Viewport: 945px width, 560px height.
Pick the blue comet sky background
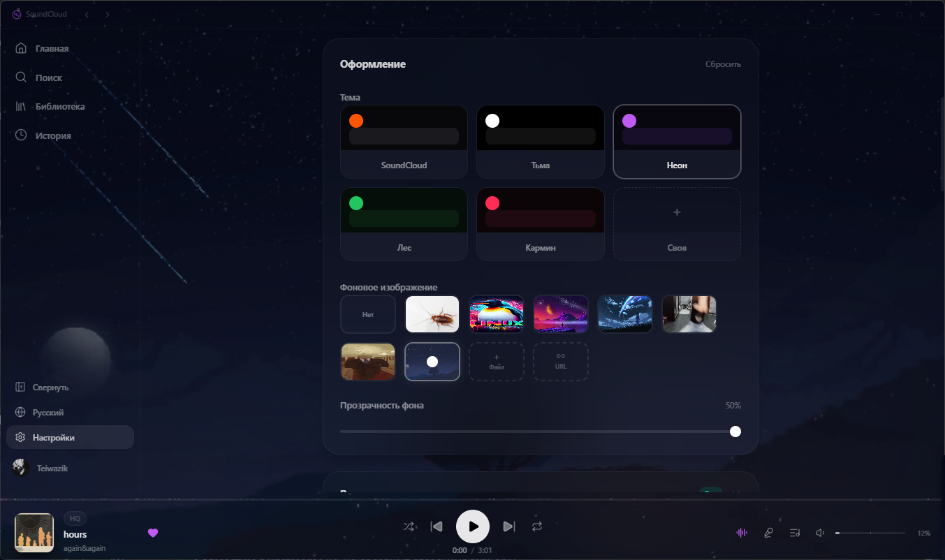(625, 314)
